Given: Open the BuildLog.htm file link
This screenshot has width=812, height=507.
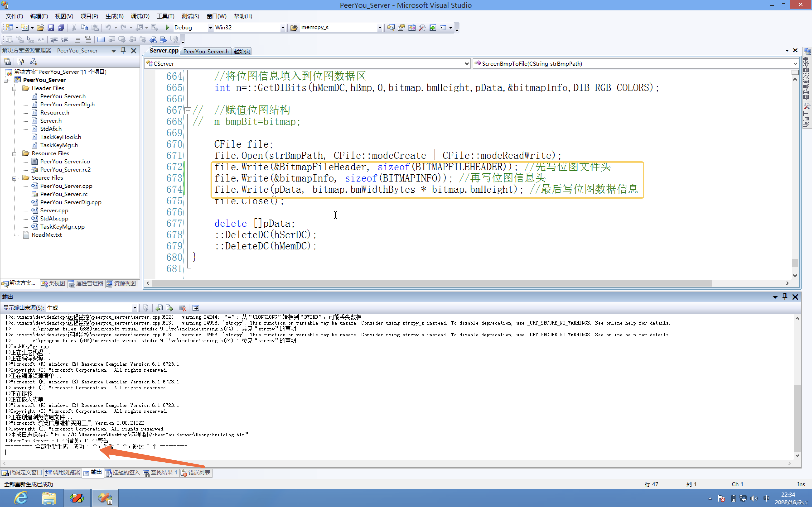Looking at the screenshot, I should 149,435.
